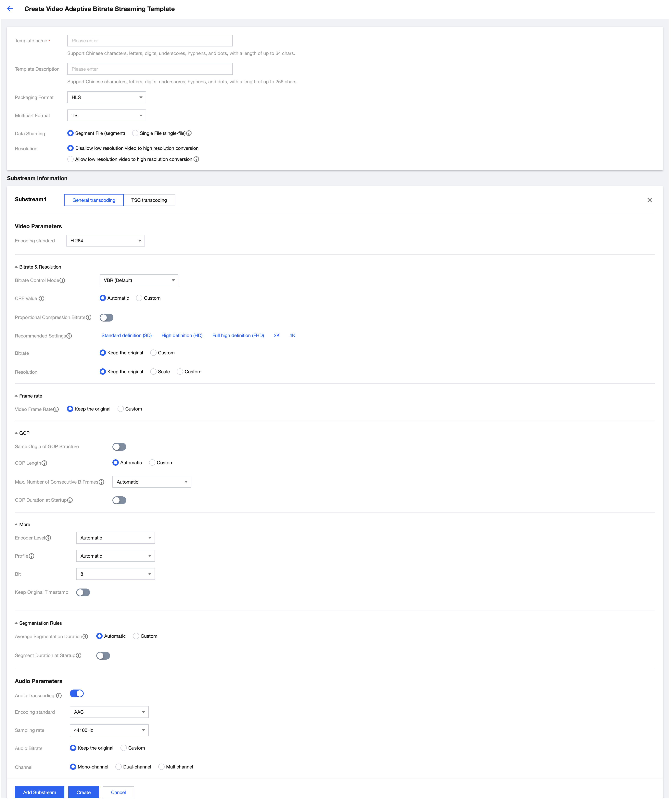
Task: Click the back arrow icon
Action: pyautogui.click(x=10, y=9)
